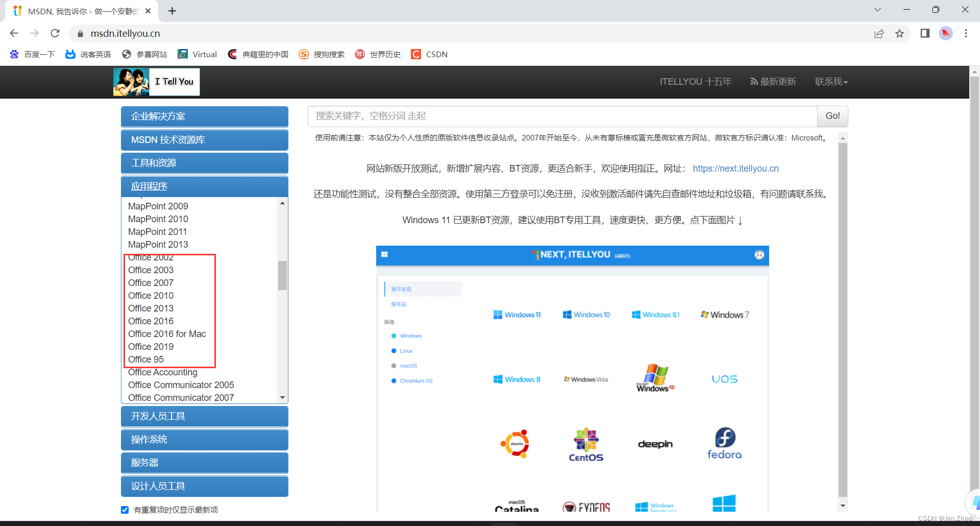Share this page via share icon
Image resolution: width=980 pixels, height=526 pixels.
pyautogui.click(x=879, y=33)
